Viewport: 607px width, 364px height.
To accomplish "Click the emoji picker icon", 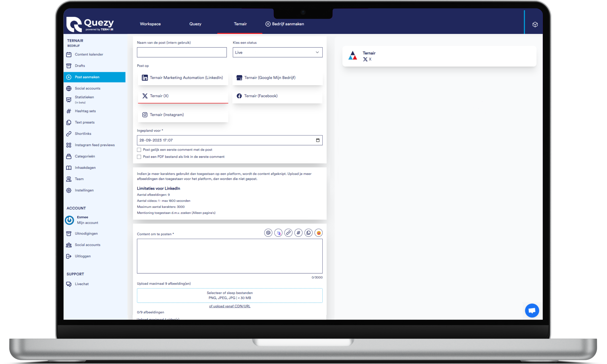I will 318,233.
